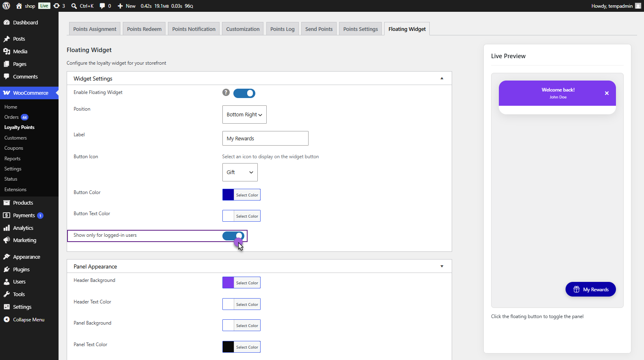Switch to the Customization tab
Screen dimensions: 644x360
[x=243, y=29]
